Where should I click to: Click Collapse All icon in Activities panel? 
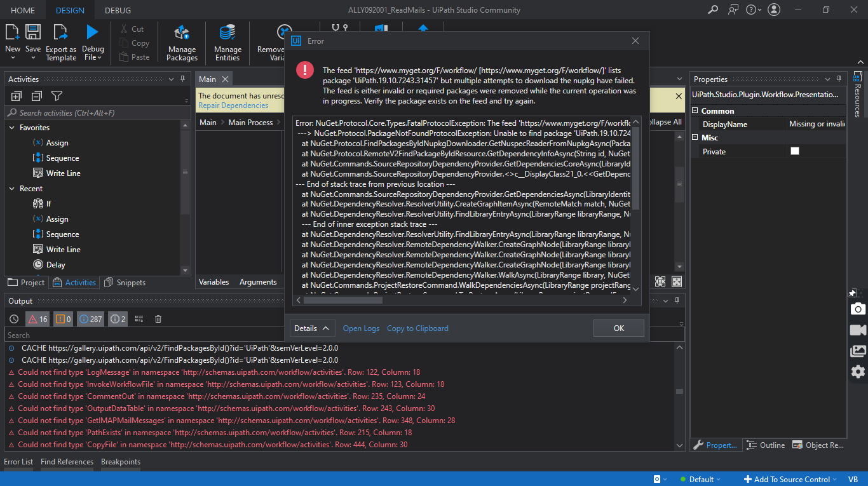(x=36, y=96)
